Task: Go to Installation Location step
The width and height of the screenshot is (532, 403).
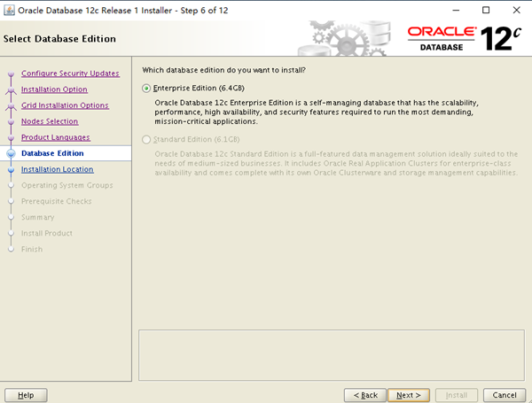Action: 58,169
